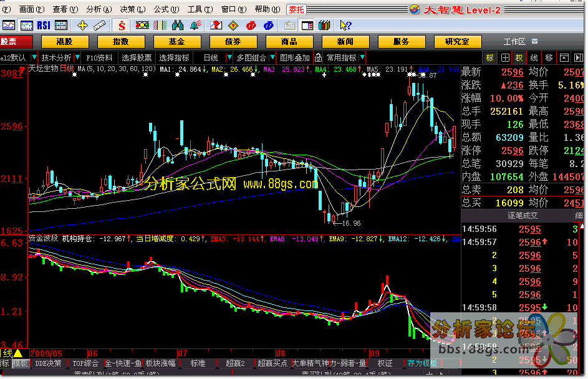The height and width of the screenshot is (379, 588).
Task: Select the ruler measuring tool
Action: tap(99, 26)
